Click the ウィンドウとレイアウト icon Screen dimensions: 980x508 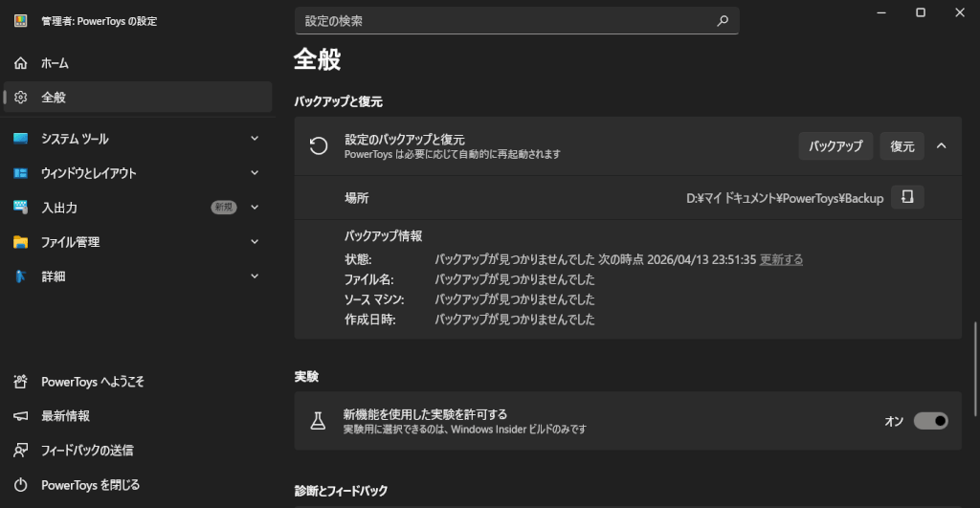click(x=21, y=173)
